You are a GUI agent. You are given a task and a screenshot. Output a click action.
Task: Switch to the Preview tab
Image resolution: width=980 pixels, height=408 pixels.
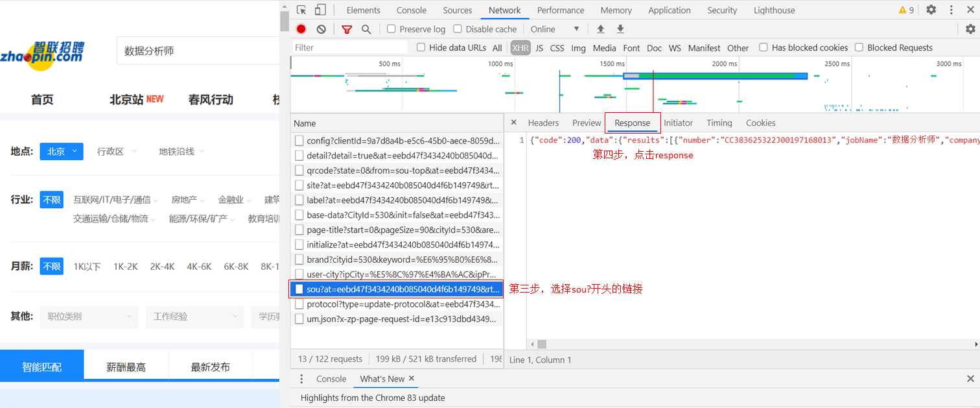[x=586, y=123]
